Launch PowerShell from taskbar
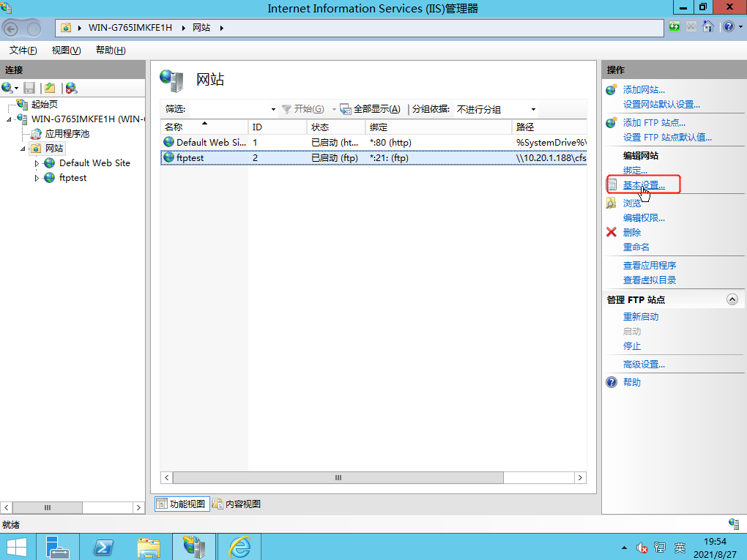The height and width of the screenshot is (560, 747). pos(103,547)
